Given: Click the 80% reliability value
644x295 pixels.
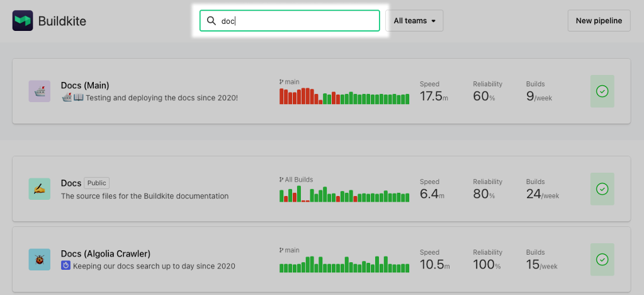Looking at the screenshot, I should coord(484,194).
